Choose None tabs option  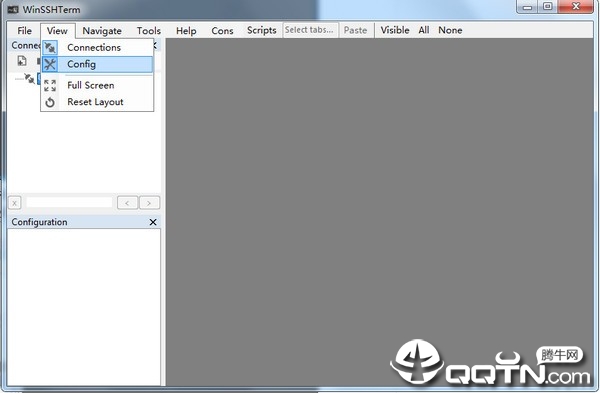point(450,30)
